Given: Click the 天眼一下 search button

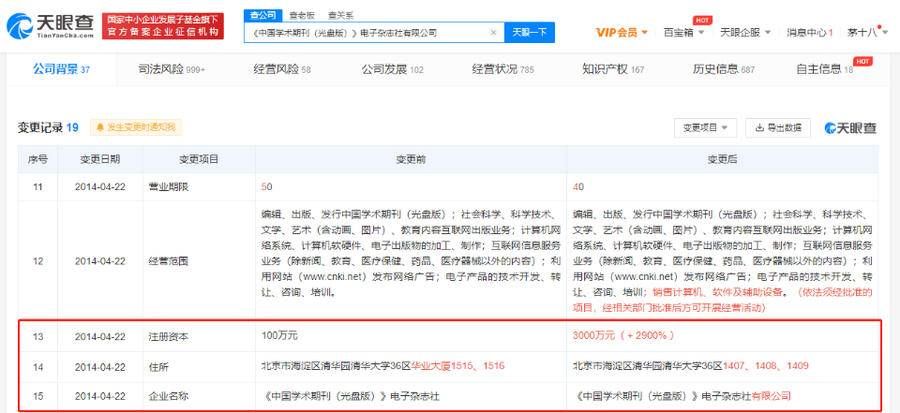Looking at the screenshot, I should click(529, 33).
